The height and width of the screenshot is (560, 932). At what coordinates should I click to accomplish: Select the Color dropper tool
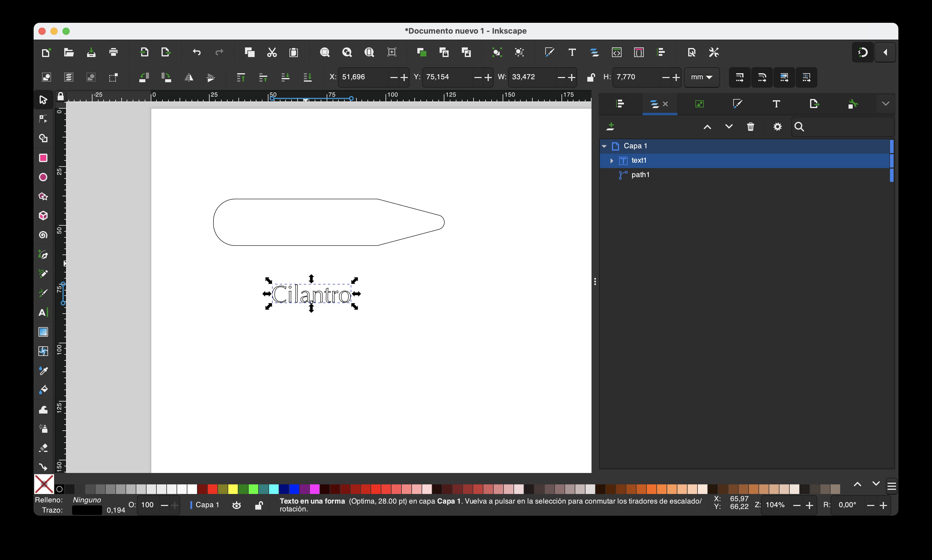(x=43, y=371)
